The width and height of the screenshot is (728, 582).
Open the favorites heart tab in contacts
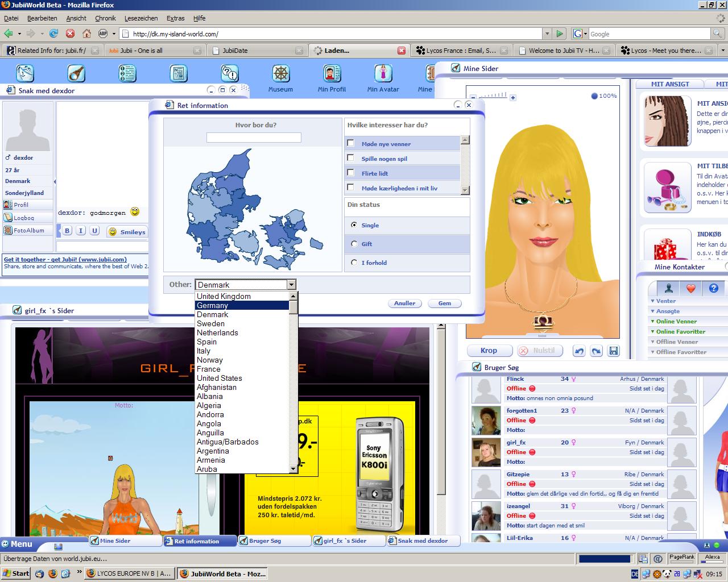tap(690, 288)
